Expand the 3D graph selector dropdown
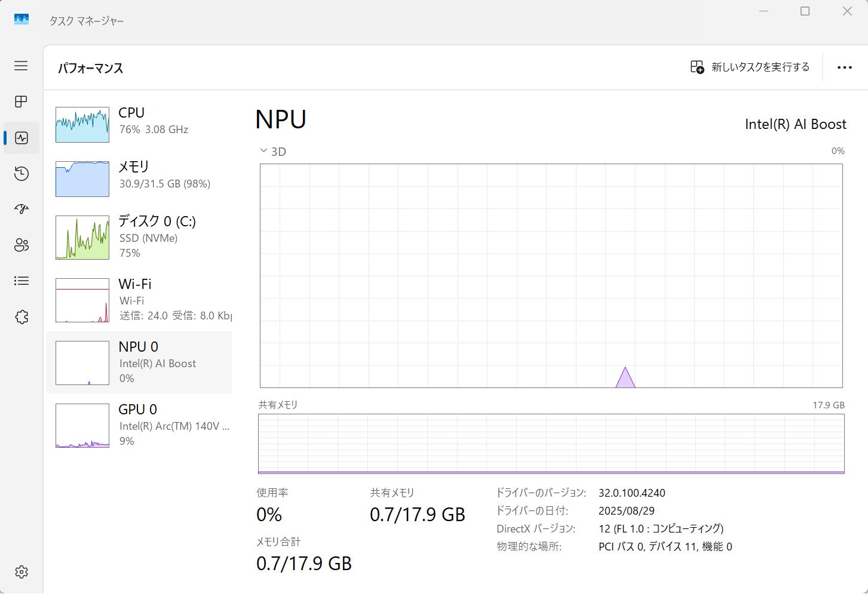Image resolution: width=868 pixels, height=594 pixels. pyautogui.click(x=273, y=152)
